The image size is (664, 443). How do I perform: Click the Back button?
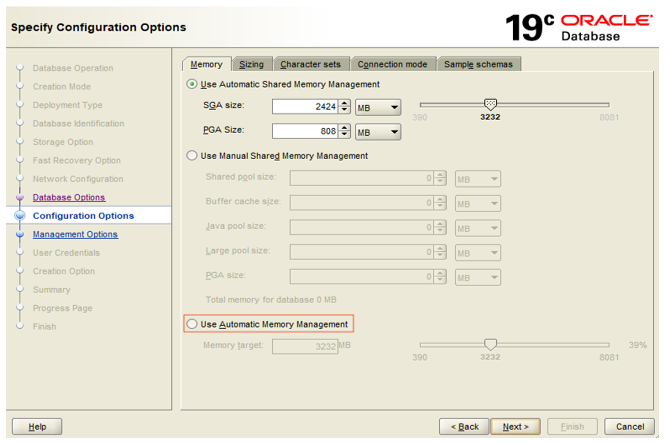tap(464, 426)
